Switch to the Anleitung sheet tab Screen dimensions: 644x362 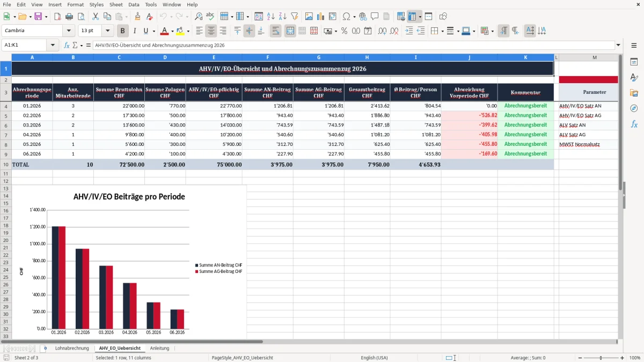pyautogui.click(x=159, y=348)
